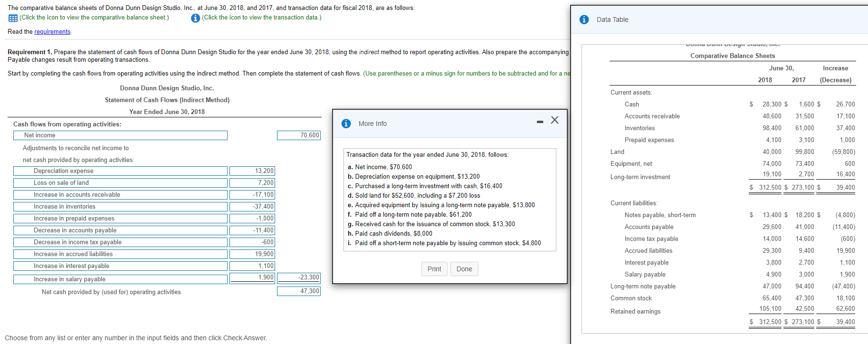Click transaction 'd. Sold land for $52,600'
868x344 pixels.
pyautogui.click(x=414, y=196)
